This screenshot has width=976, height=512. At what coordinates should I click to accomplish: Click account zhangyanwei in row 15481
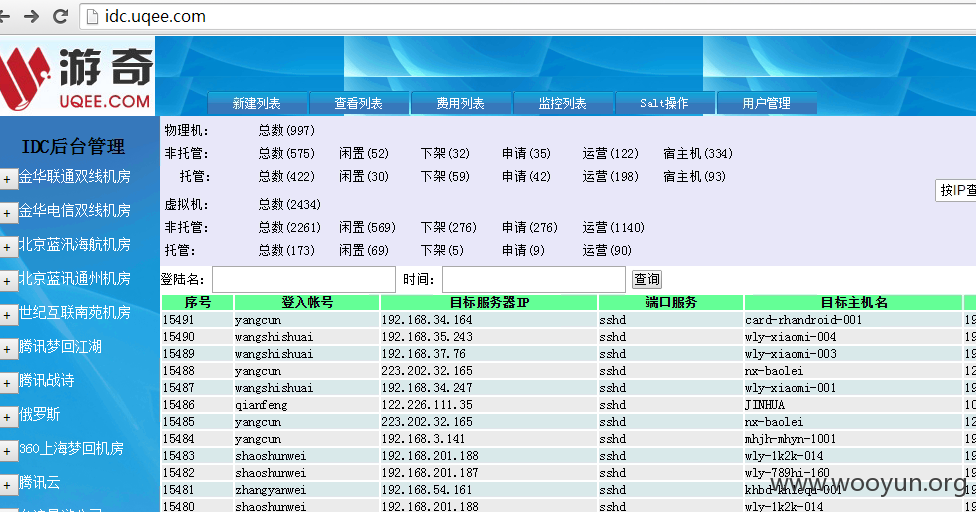(x=271, y=490)
